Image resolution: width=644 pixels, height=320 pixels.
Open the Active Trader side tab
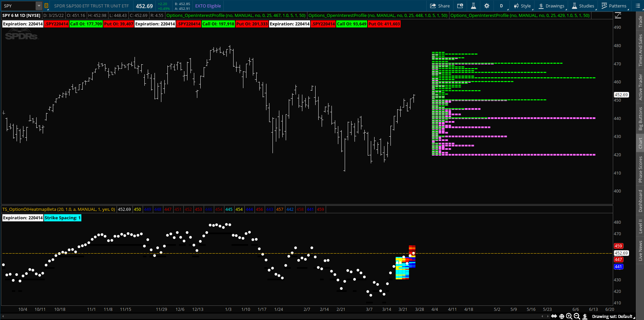tap(640, 87)
